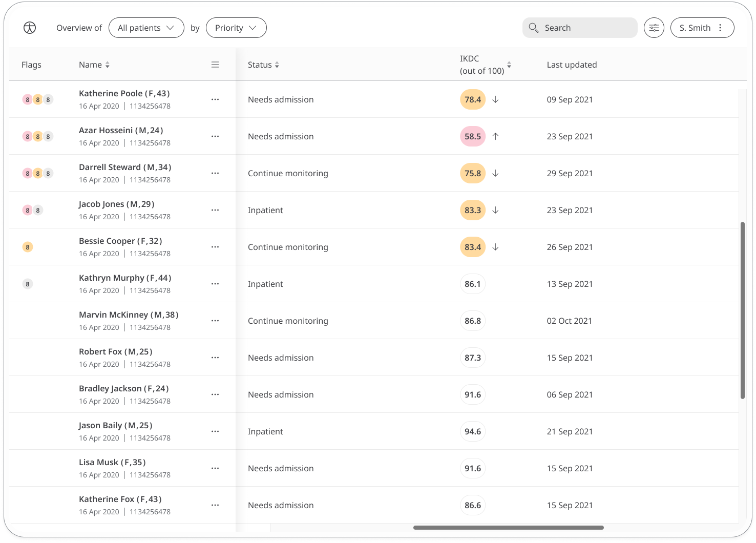756x543 pixels.
Task: Select IKDC score 58.5 badge
Action: 473,136
